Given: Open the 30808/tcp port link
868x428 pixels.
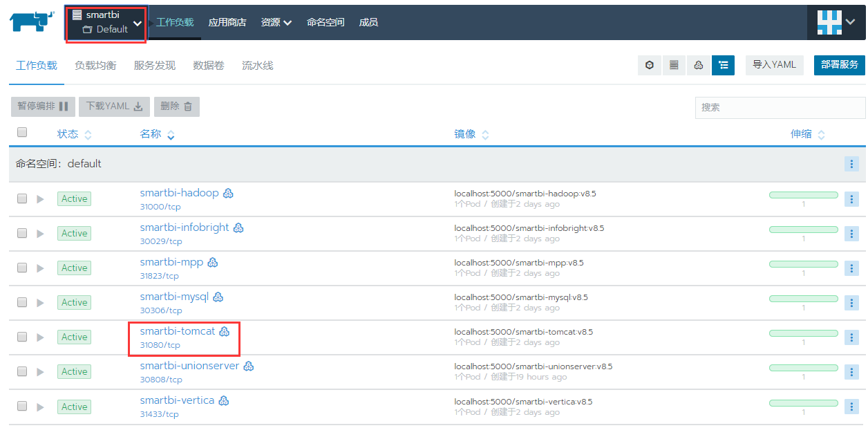Looking at the screenshot, I should (x=161, y=380).
